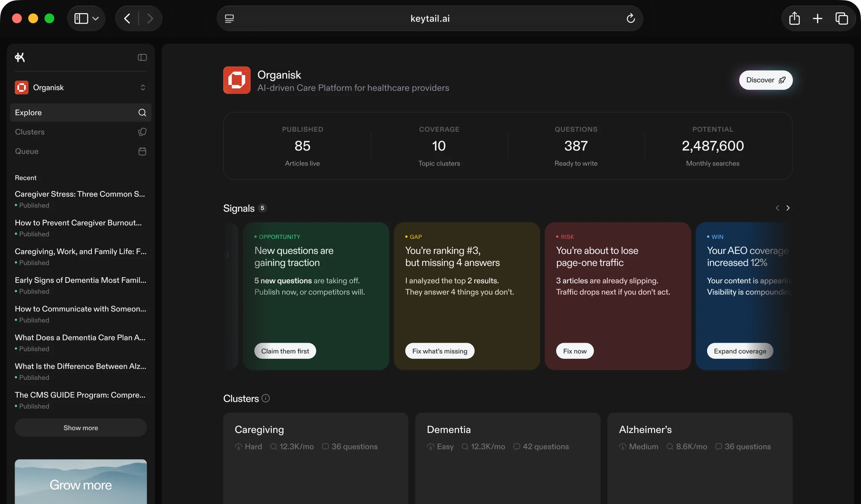Click the 2,487,600 monthly searches value

[x=713, y=146]
